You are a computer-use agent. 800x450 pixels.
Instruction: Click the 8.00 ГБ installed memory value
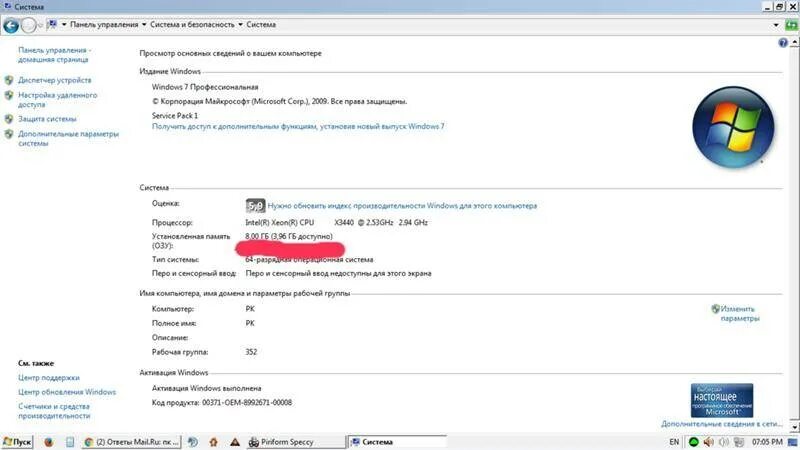point(289,236)
